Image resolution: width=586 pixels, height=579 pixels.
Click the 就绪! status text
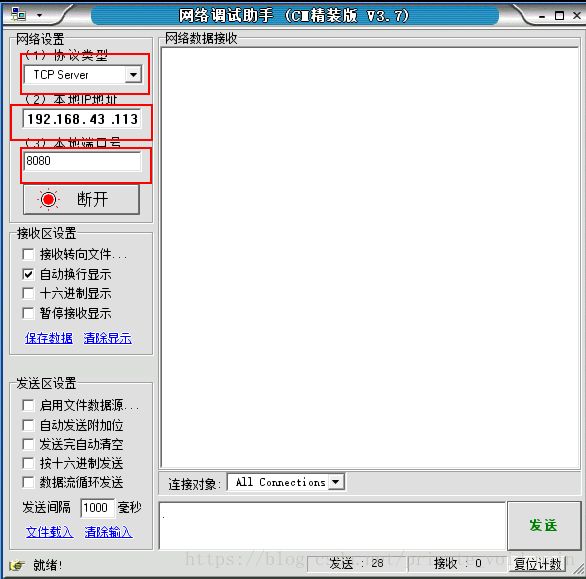[47, 565]
